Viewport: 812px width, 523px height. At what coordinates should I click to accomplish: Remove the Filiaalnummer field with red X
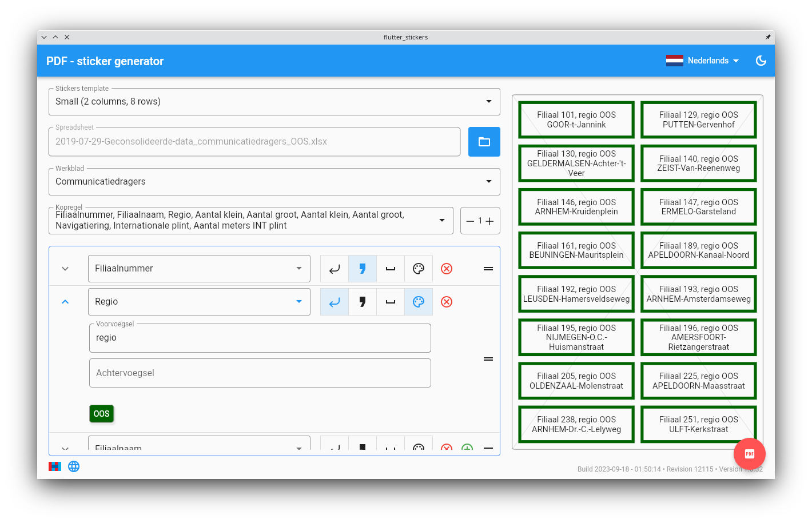click(x=447, y=269)
